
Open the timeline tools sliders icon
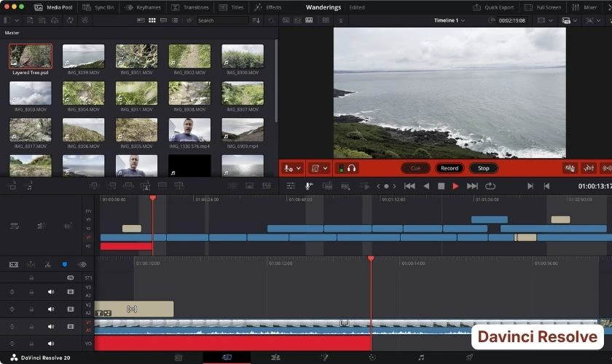(291, 186)
